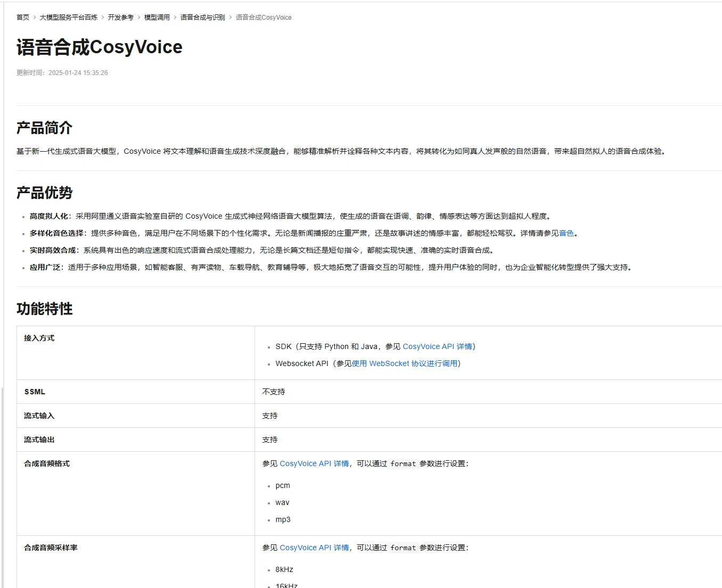Click the 流式输出 table row header
The height and width of the screenshot is (588, 722).
click(39, 440)
